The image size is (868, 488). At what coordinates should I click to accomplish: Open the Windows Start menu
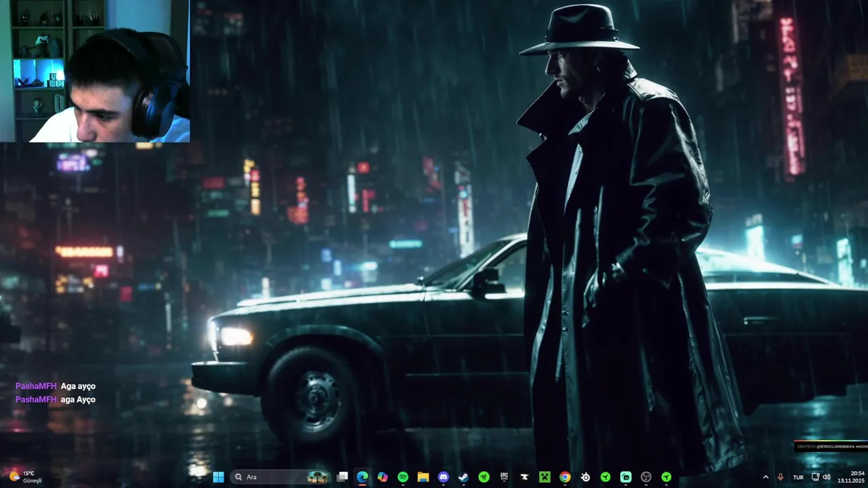pos(218,477)
